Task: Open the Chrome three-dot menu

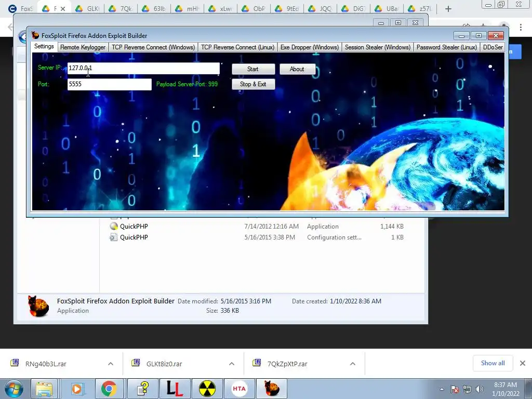Action: point(521,27)
